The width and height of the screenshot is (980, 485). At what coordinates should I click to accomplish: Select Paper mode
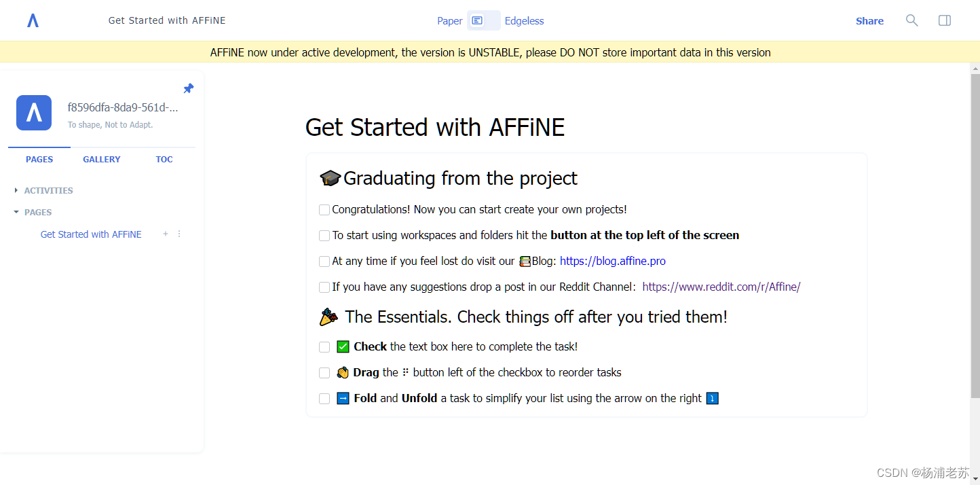tap(449, 21)
